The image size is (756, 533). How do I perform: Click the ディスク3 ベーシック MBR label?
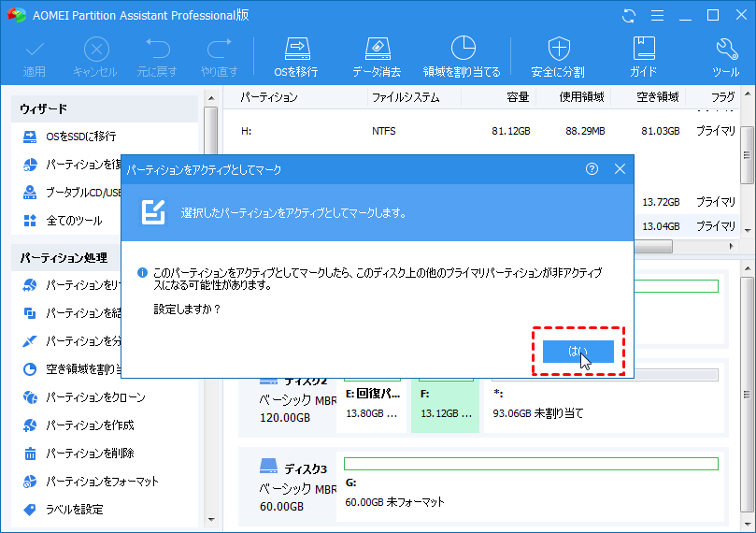(x=298, y=489)
